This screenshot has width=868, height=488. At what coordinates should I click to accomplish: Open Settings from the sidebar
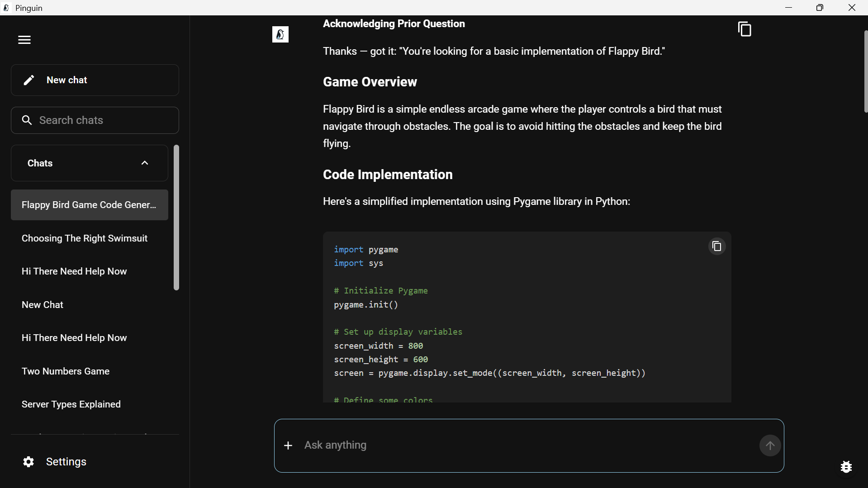[x=66, y=462]
